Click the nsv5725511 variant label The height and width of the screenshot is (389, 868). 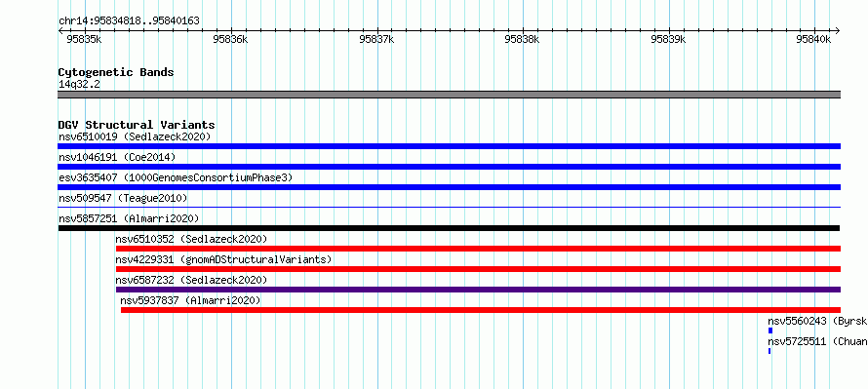817,341
